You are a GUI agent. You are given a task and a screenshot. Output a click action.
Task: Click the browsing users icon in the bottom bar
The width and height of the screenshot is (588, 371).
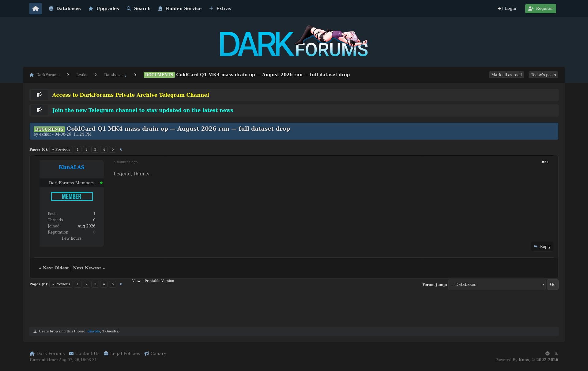(x=35, y=331)
